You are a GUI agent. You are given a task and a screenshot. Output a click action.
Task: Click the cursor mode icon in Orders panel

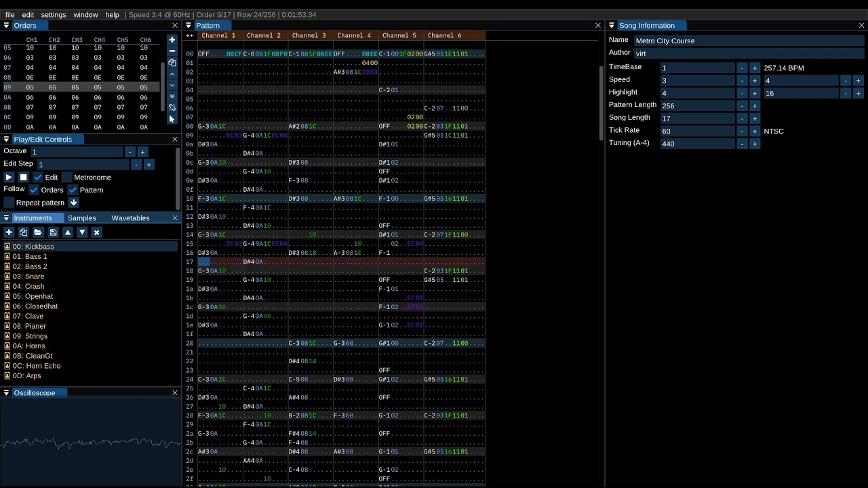[x=172, y=119]
